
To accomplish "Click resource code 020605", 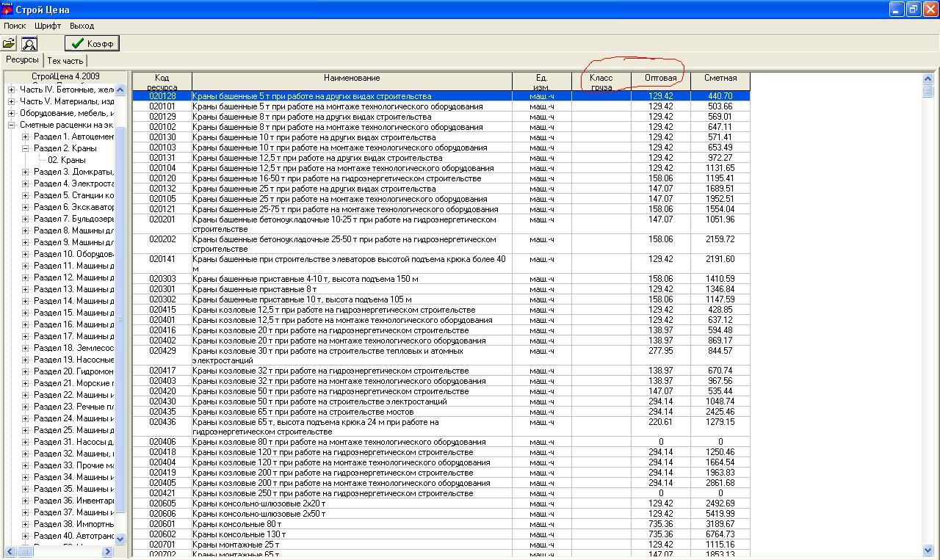I will tap(162, 503).
